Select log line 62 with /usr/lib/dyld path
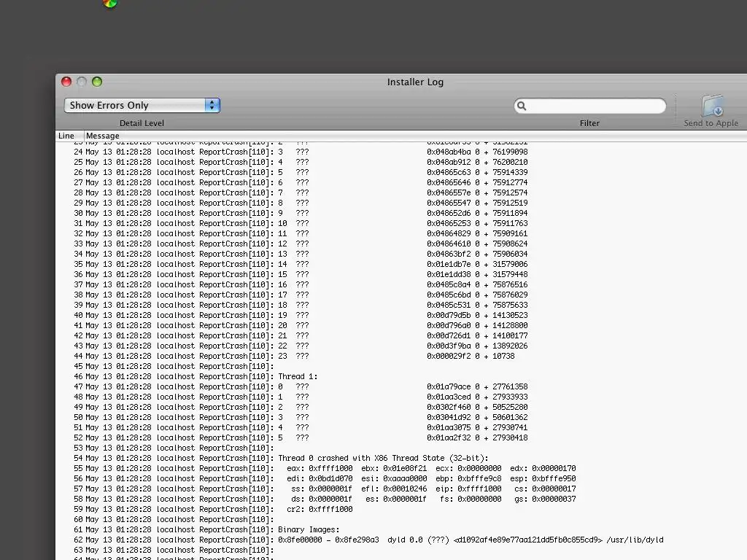This screenshot has height=560, width=747. 401,540
